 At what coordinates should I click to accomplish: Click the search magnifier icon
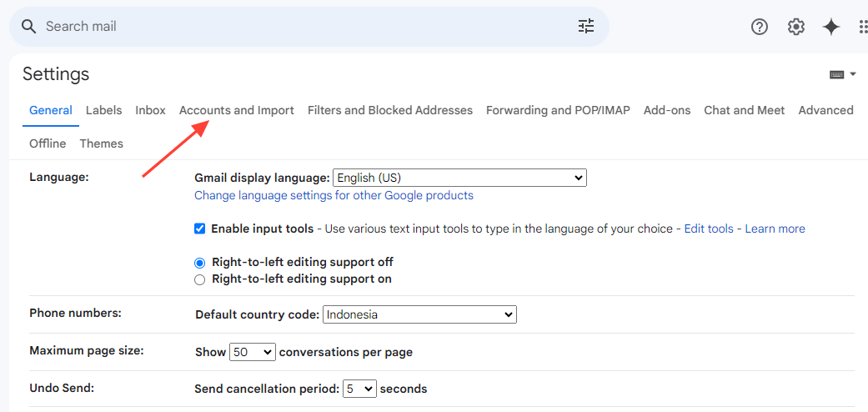(28, 26)
